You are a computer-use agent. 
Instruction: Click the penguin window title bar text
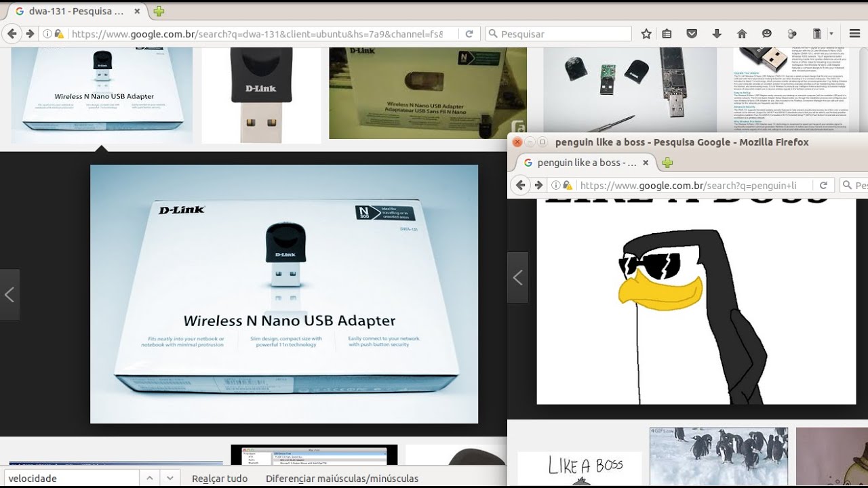(x=682, y=142)
